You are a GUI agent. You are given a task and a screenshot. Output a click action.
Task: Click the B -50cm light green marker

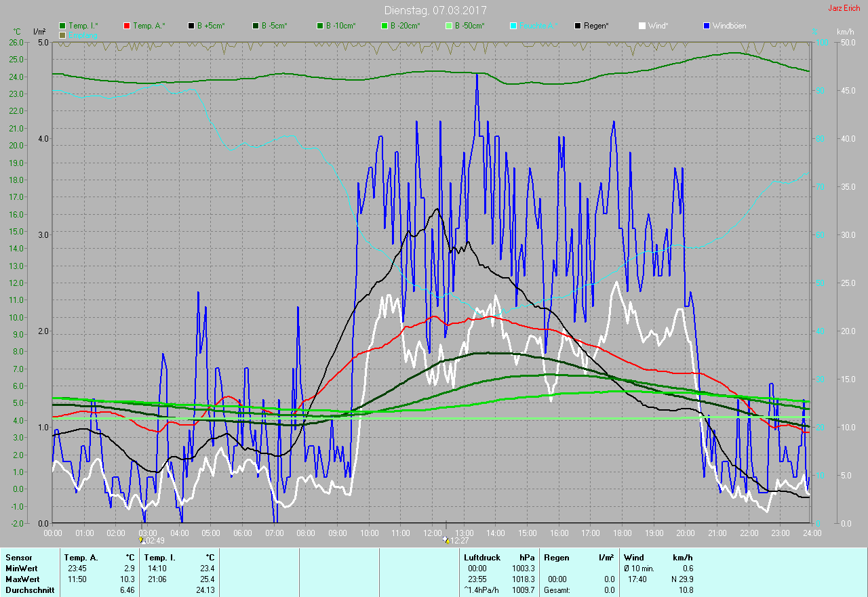(449, 26)
